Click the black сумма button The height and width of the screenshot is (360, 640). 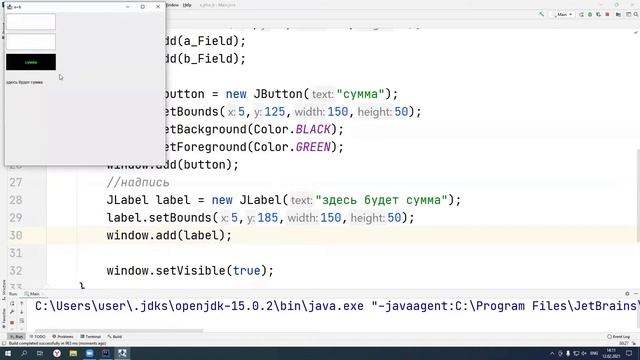pos(31,62)
